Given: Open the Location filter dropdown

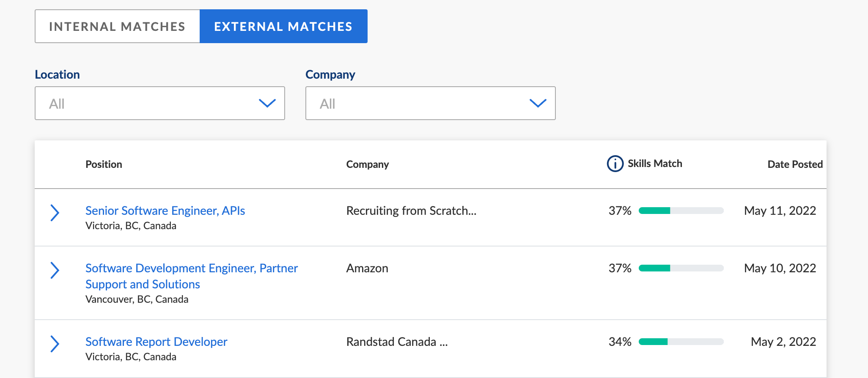Looking at the screenshot, I should tap(160, 103).
